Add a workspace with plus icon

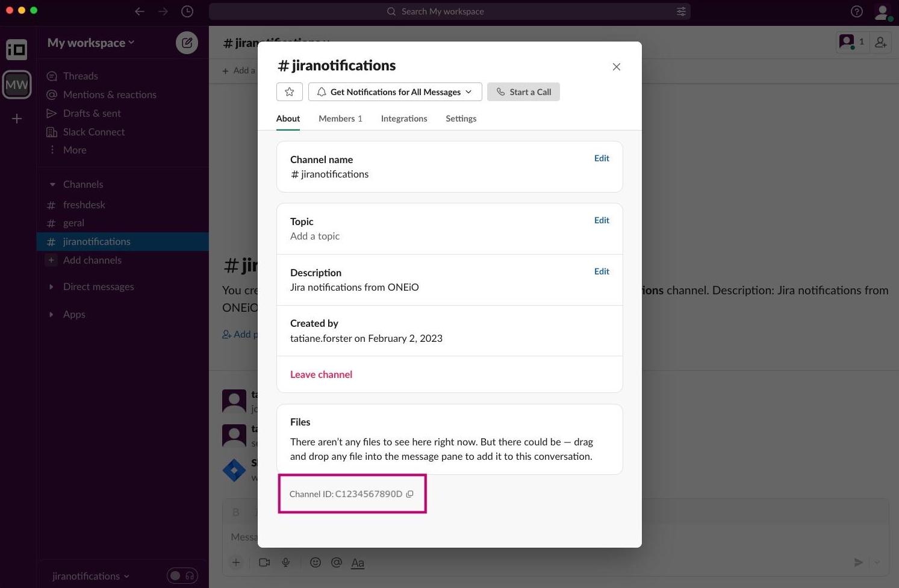(x=17, y=119)
